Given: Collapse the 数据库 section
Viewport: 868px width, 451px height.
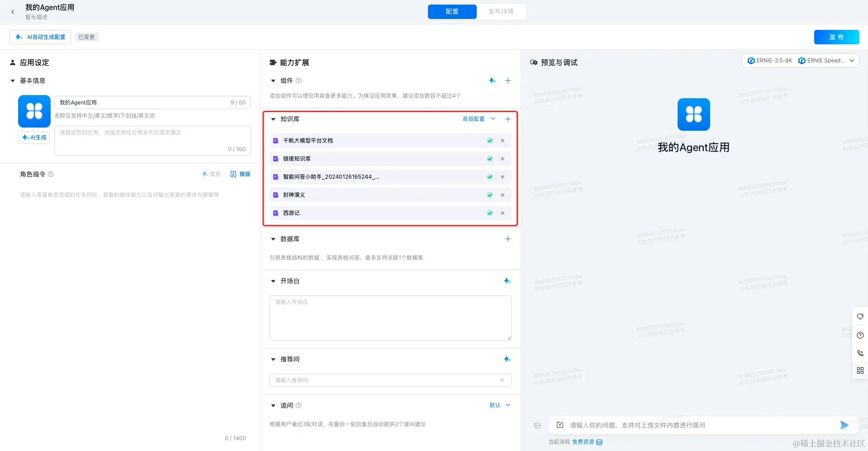Looking at the screenshot, I should (x=273, y=239).
